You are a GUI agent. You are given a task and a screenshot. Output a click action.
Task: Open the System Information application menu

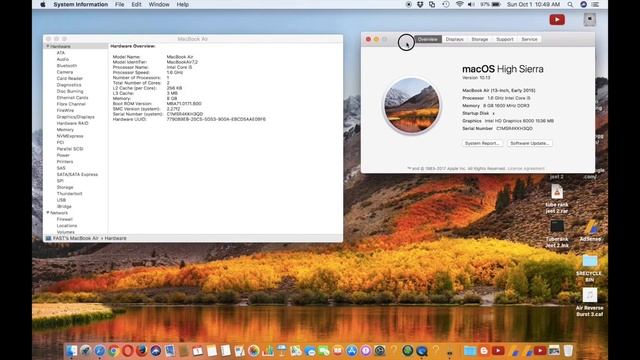[x=81, y=4]
